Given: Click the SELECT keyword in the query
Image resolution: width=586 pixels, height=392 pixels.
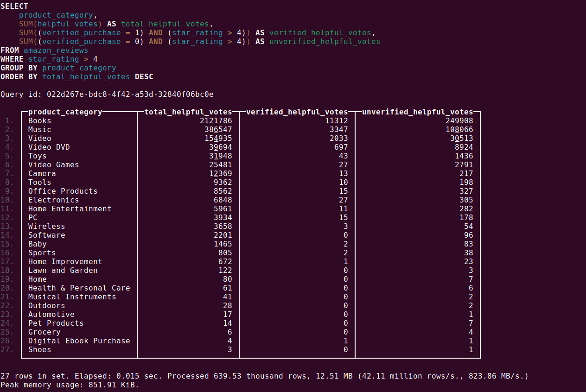Looking at the screenshot, I should (13, 6).
